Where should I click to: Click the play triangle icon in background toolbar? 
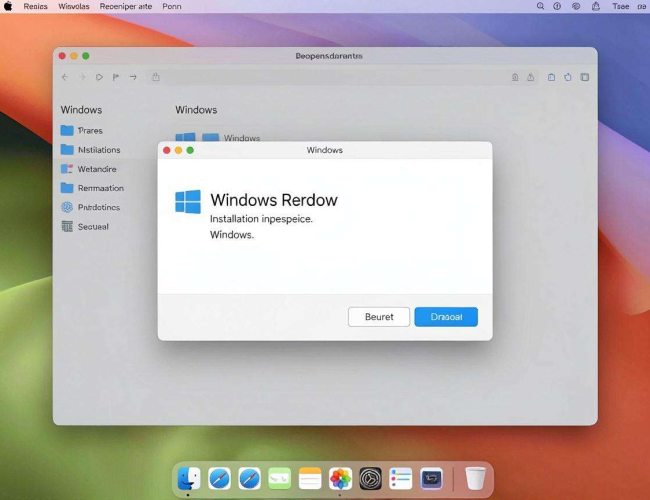pos(99,77)
